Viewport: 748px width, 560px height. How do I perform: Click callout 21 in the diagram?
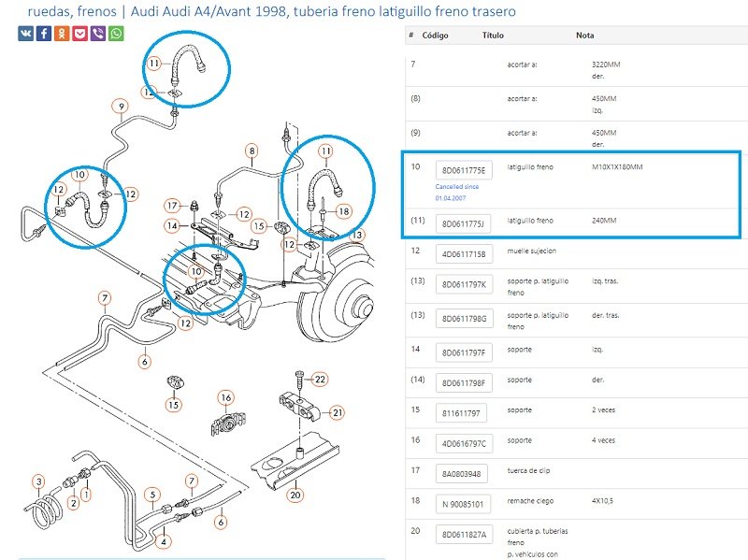click(338, 412)
